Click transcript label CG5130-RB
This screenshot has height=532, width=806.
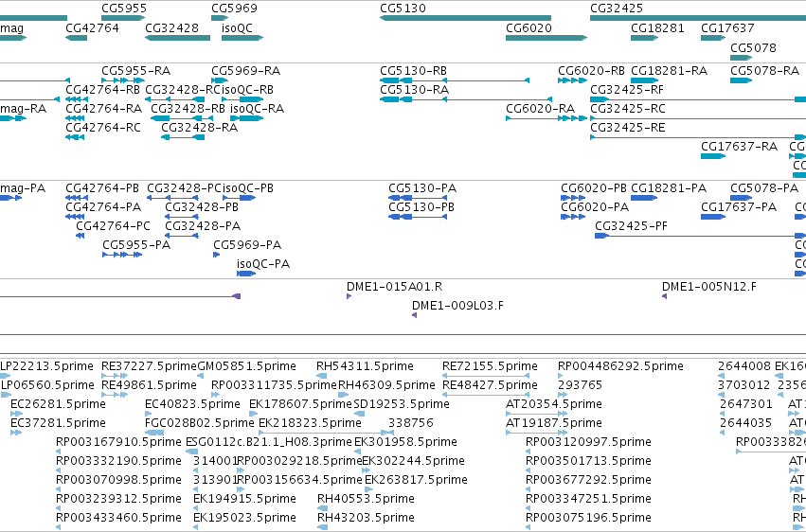coord(413,71)
